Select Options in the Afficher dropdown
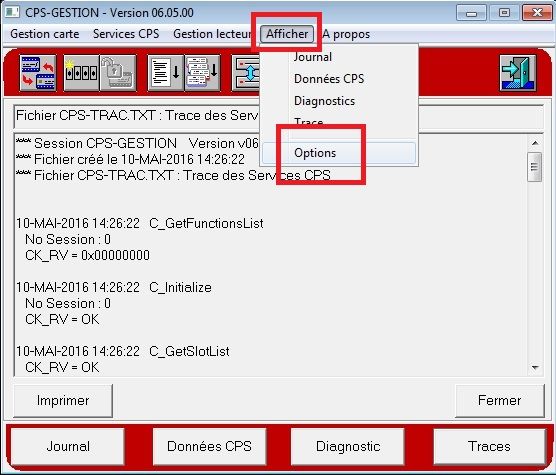The width and height of the screenshot is (556, 475). 339,153
